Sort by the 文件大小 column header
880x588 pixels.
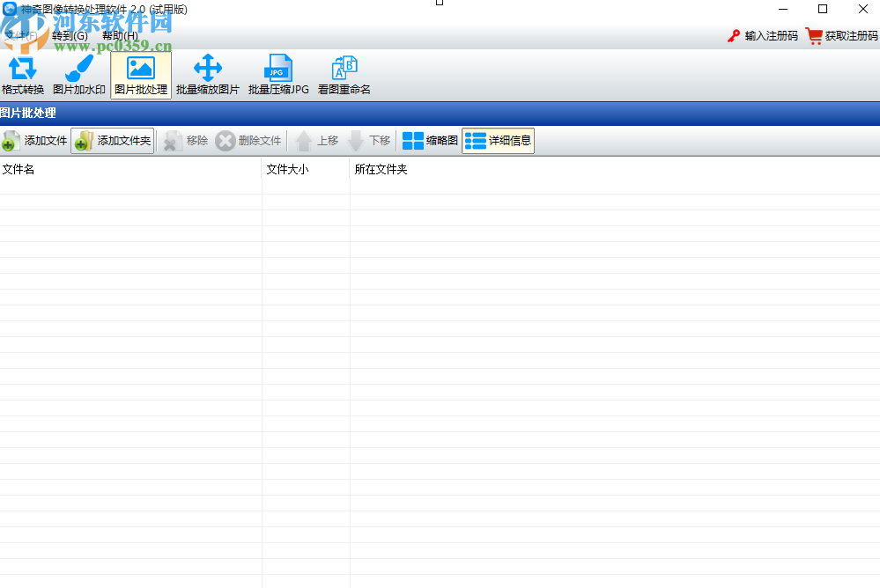pos(306,169)
